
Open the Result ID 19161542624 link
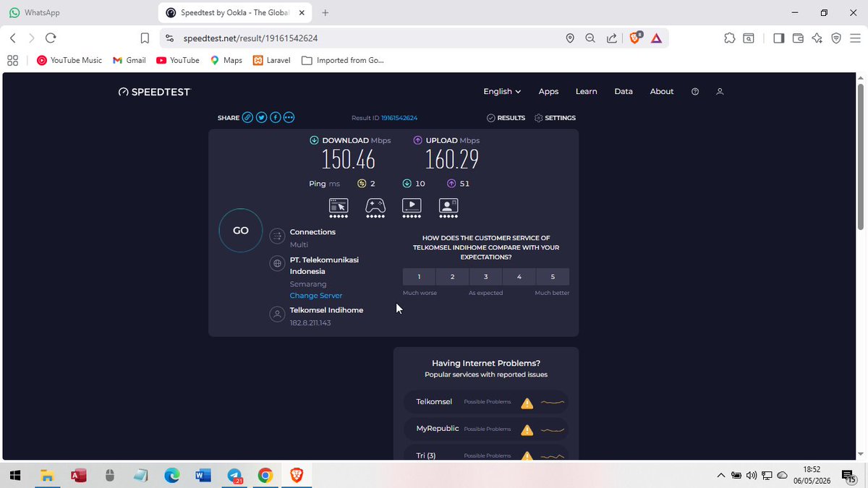point(399,118)
